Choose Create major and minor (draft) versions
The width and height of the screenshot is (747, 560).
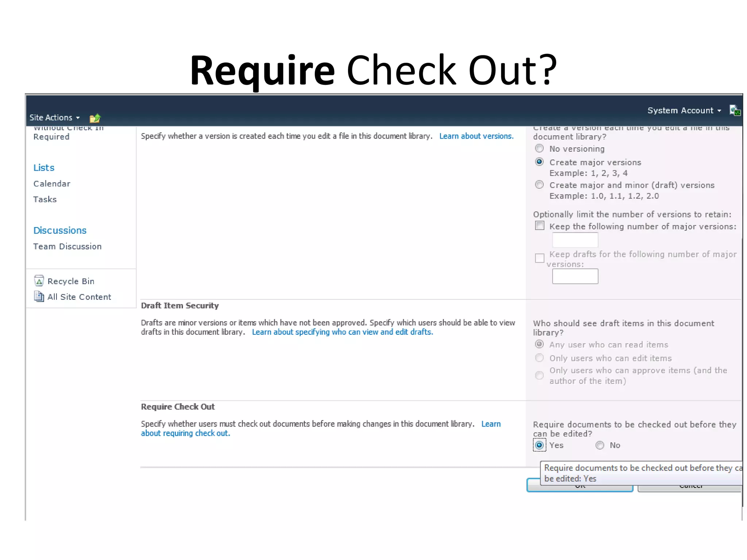tap(539, 185)
